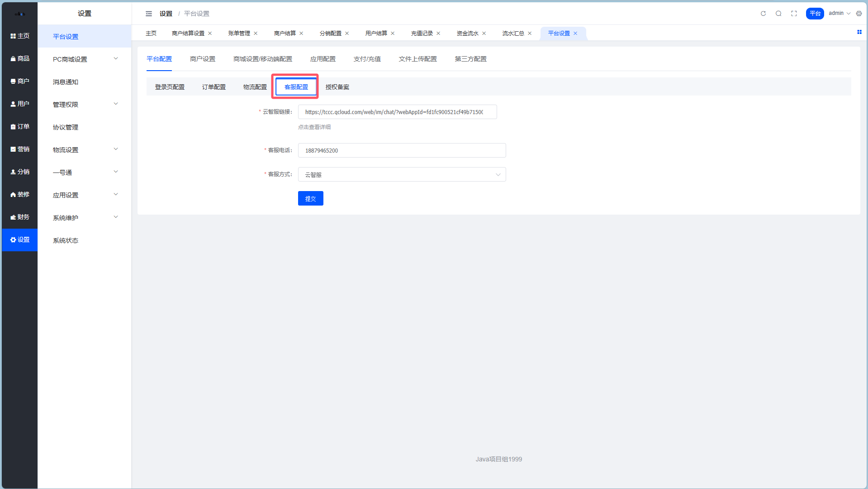868x489 pixels.
Task: Open the tab list grid icon
Action: (859, 32)
